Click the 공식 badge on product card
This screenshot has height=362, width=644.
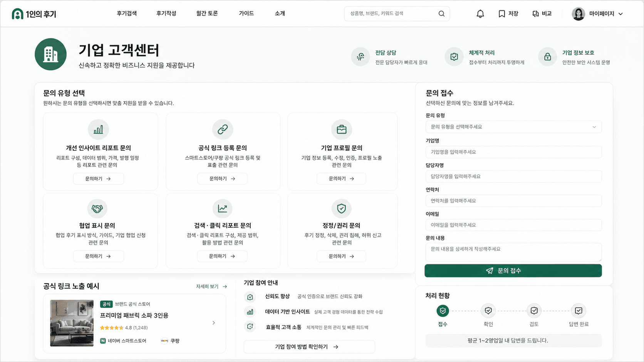pos(106,304)
